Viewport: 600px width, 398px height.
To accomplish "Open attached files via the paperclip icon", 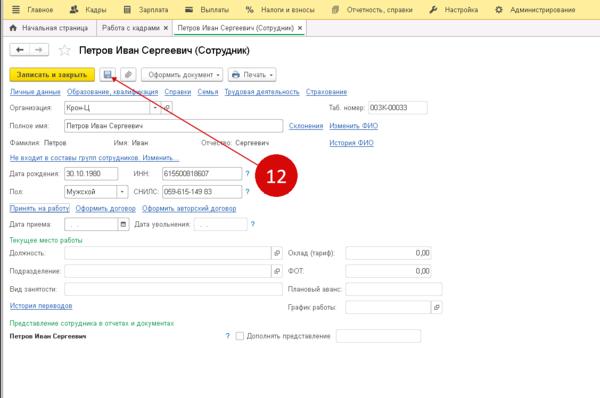I will [x=128, y=75].
